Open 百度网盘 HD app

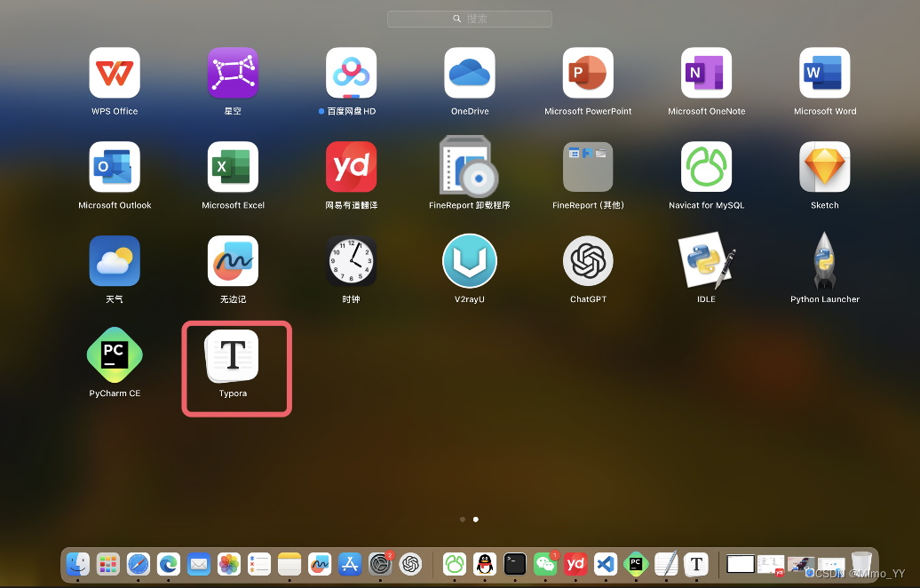coord(351,73)
